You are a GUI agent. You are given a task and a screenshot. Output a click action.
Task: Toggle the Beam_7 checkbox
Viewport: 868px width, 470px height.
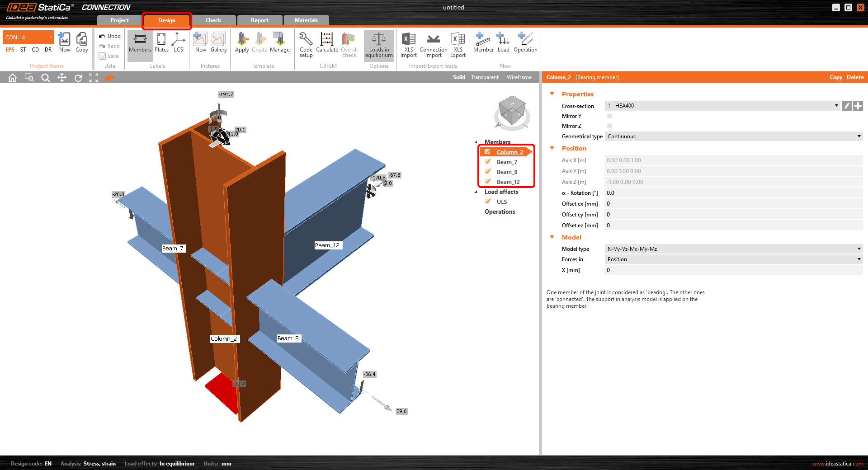coord(488,162)
